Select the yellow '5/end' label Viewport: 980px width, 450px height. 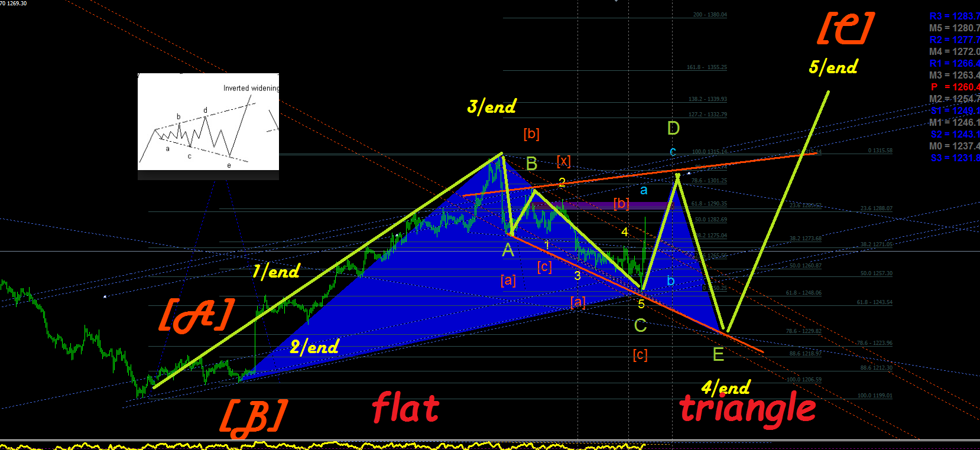[833, 67]
